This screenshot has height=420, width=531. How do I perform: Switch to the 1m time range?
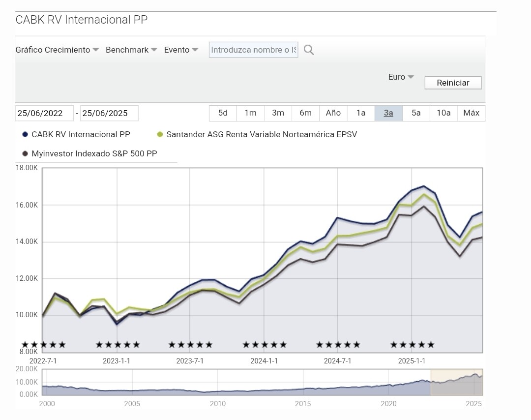[x=250, y=113]
